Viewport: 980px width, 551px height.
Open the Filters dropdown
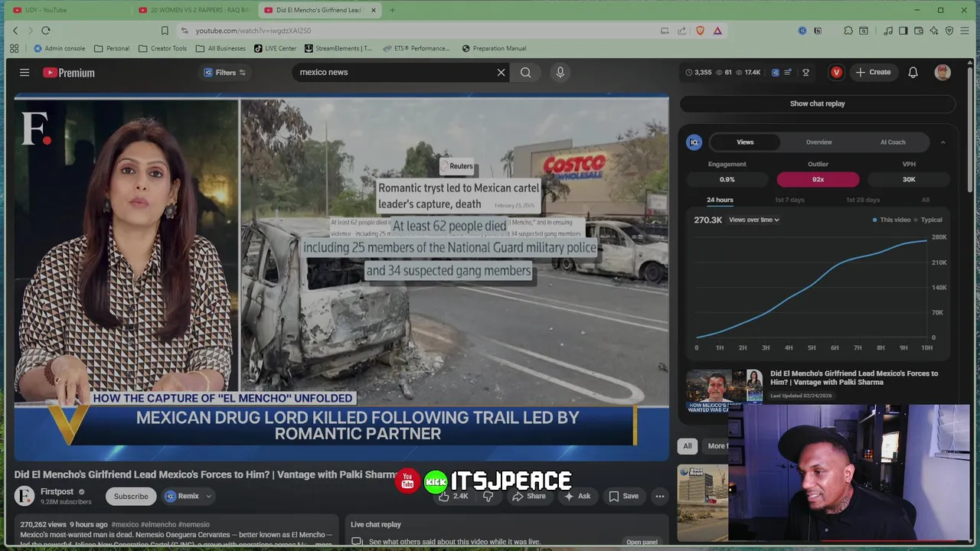[225, 73]
